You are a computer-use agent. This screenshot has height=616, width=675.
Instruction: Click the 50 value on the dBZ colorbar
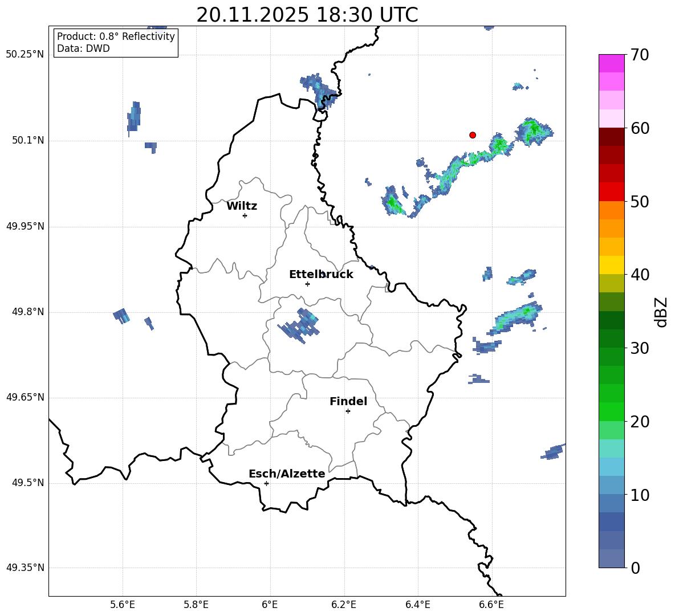[x=640, y=201]
